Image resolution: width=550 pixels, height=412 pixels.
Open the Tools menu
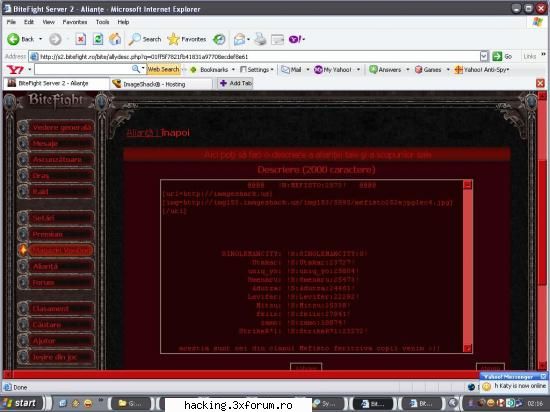(102, 22)
